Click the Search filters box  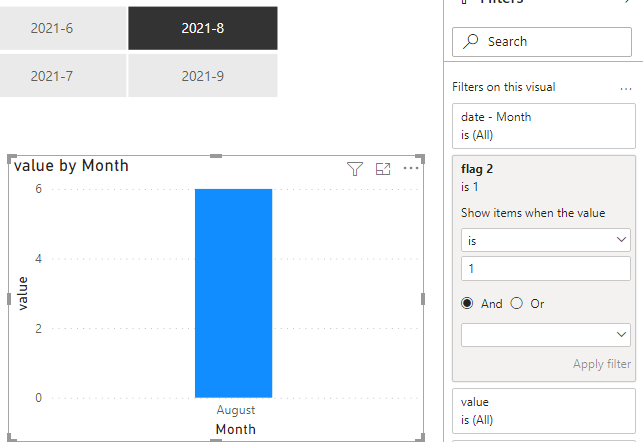(542, 42)
